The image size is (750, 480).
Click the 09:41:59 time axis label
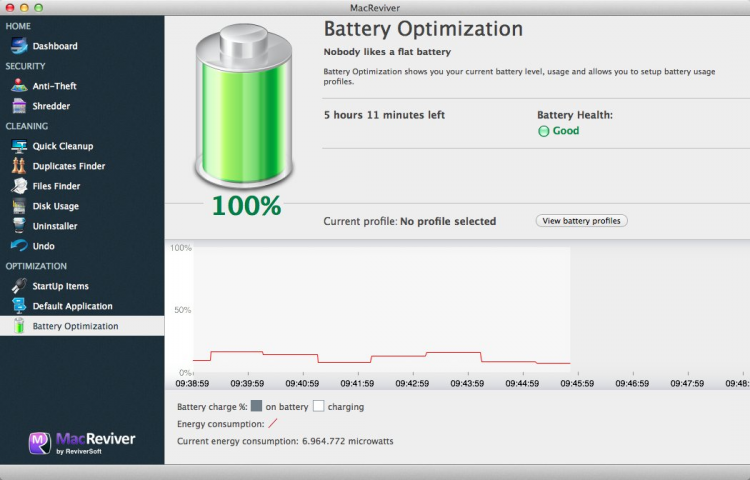(357, 383)
